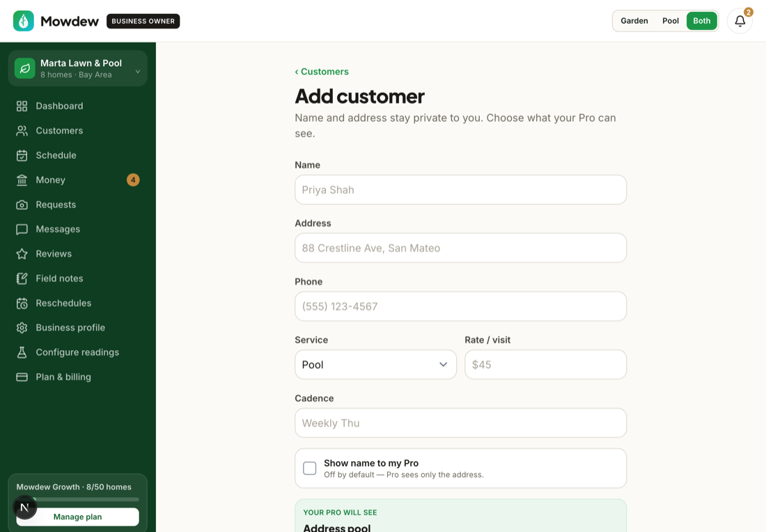The image size is (766, 532).
Task: Open Messages in the sidebar
Action: tap(78, 229)
